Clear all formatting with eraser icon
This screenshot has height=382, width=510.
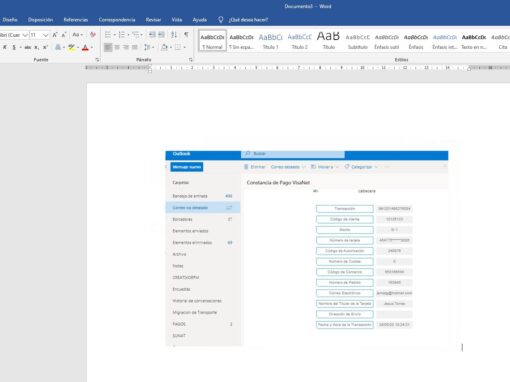coord(93,35)
